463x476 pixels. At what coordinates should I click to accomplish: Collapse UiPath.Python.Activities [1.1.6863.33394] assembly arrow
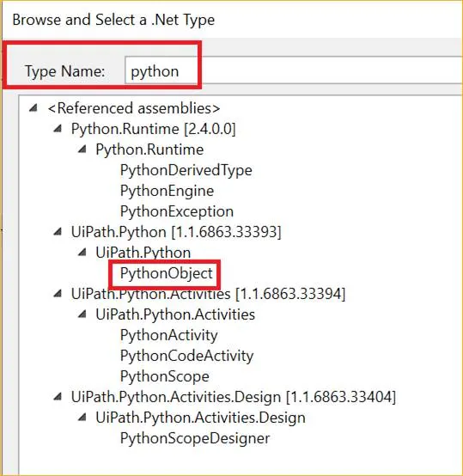pos(58,294)
